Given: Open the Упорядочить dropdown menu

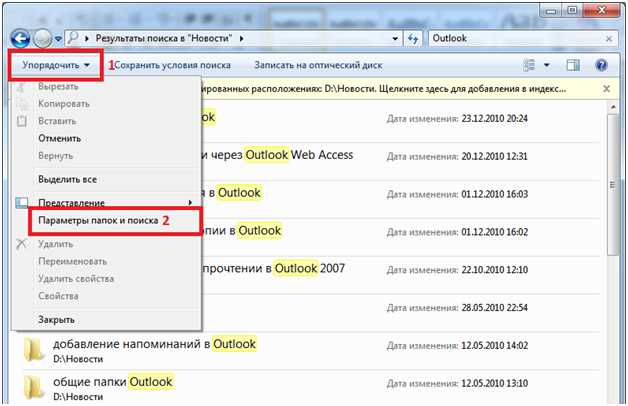Looking at the screenshot, I should tap(56, 65).
